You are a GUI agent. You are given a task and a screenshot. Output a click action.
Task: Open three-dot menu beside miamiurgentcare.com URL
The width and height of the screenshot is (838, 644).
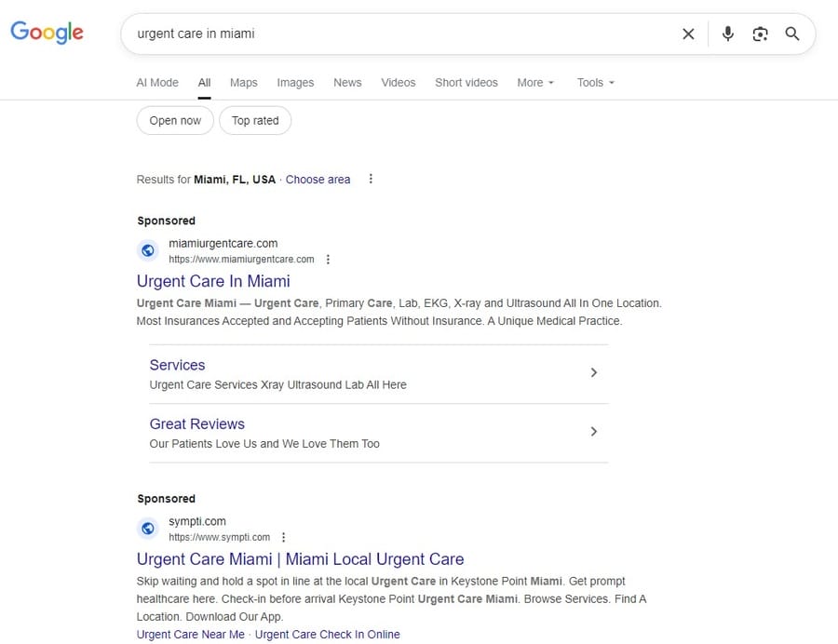[x=328, y=260]
